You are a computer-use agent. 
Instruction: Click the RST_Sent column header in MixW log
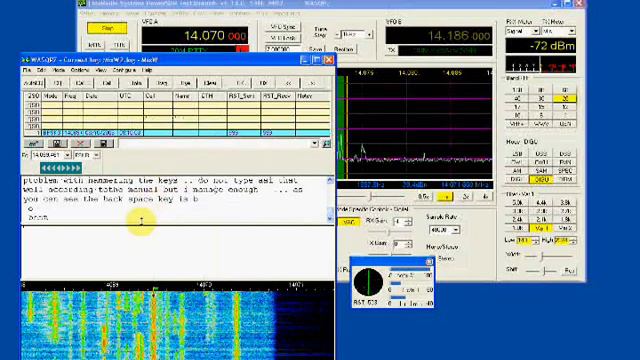(x=244, y=96)
